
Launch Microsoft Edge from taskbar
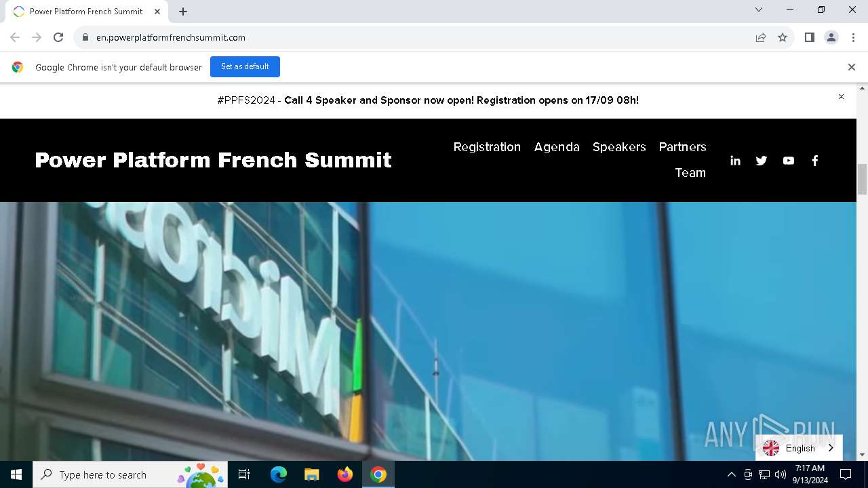pos(279,474)
